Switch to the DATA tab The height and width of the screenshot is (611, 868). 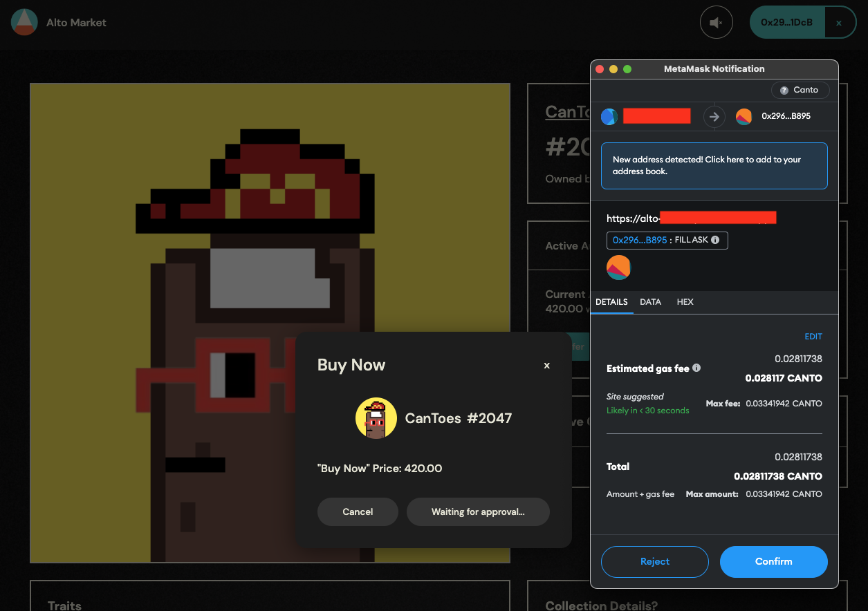(650, 302)
